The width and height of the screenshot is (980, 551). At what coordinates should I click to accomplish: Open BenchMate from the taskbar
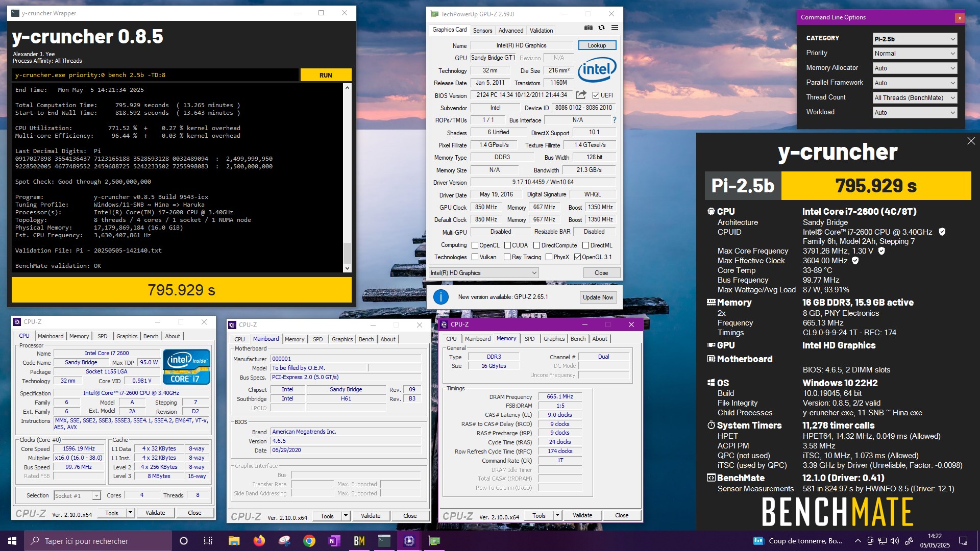[359, 541]
